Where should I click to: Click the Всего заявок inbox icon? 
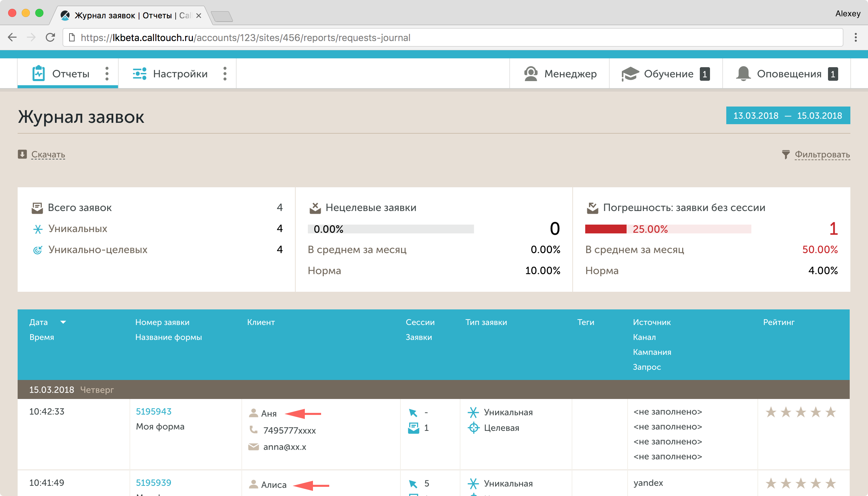37,208
